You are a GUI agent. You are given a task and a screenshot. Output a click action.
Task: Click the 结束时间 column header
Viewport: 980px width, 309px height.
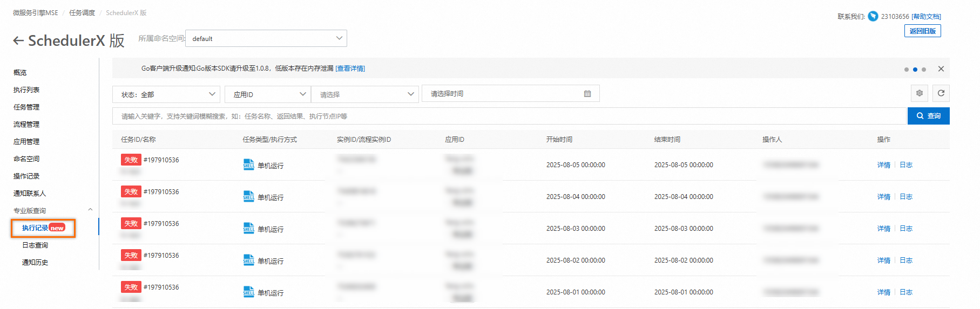pyautogui.click(x=667, y=139)
